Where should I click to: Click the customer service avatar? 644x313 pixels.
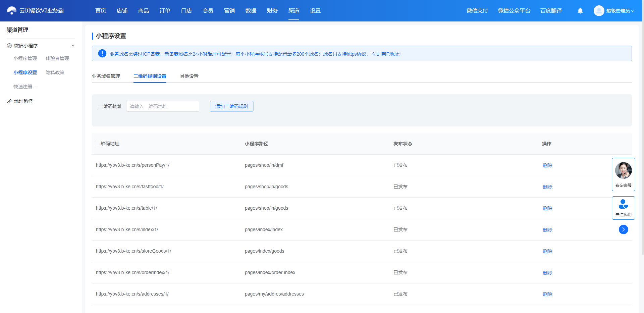pyautogui.click(x=623, y=170)
